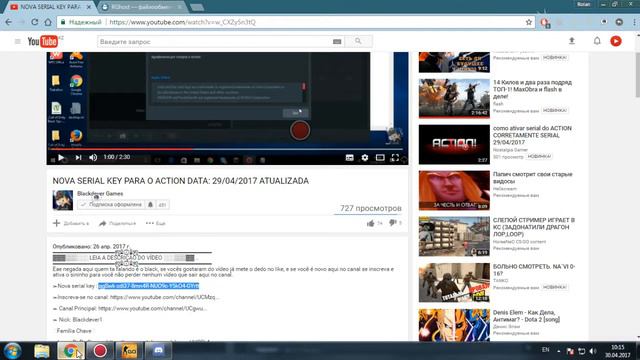Mute the video volume
This screenshot has width=640, height=360.
click(93, 158)
